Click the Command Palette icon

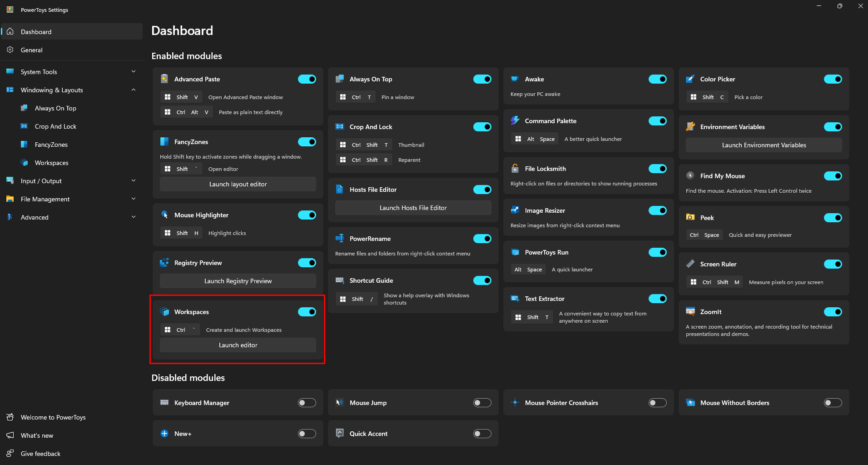pyautogui.click(x=515, y=121)
